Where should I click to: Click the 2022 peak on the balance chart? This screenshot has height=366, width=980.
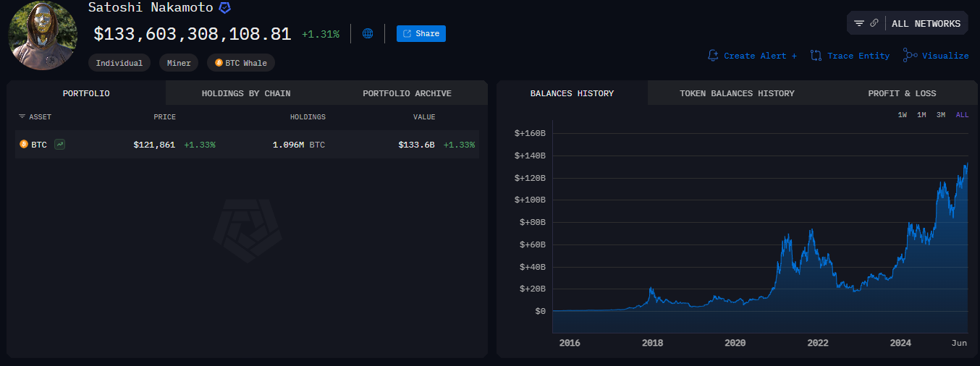click(811, 231)
